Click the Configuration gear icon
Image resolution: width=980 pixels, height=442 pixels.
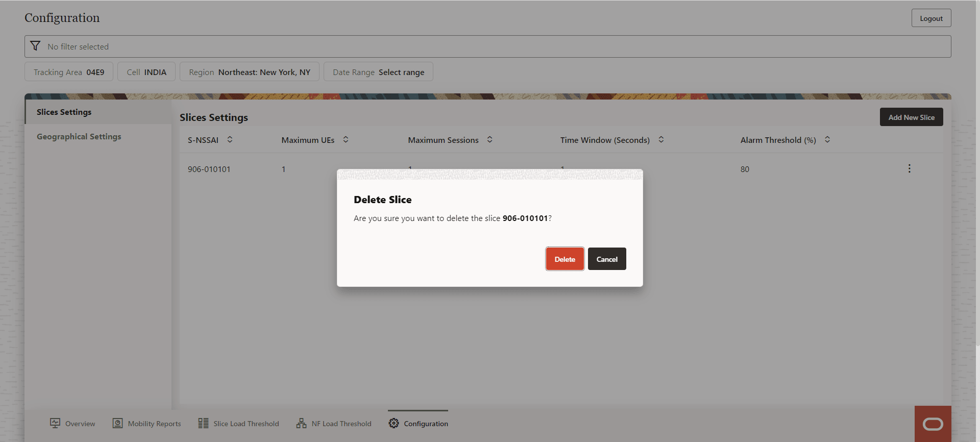394,423
